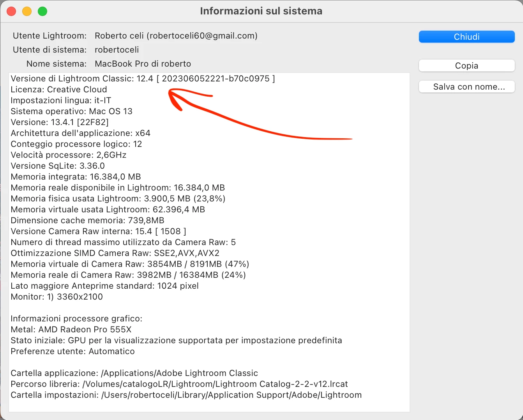
Task: Select the Architettura dell'applicazione: x64 line
Action: click(x=80, y=133)
